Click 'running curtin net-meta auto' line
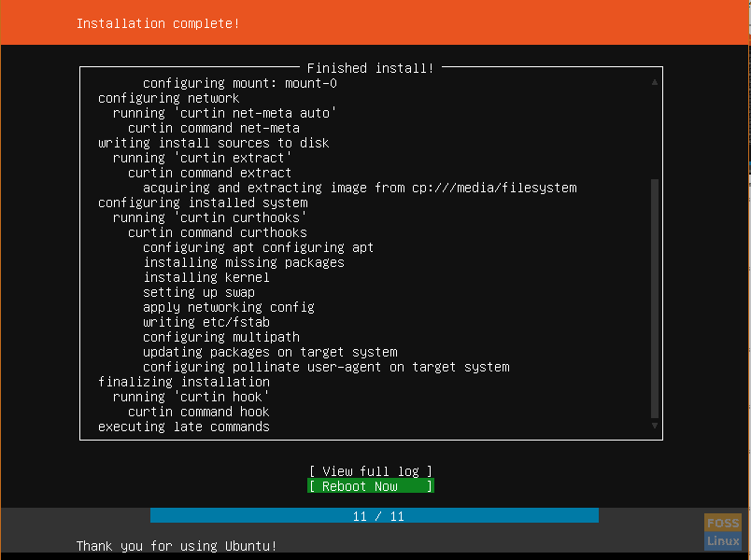The image size is (751, 560). (224, 113)
